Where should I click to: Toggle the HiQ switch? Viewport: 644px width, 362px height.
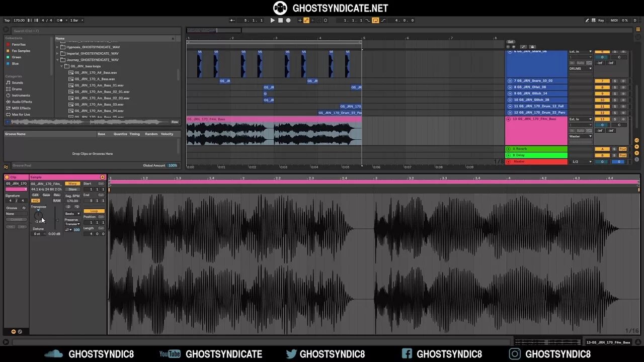click(x=35, y=201)
